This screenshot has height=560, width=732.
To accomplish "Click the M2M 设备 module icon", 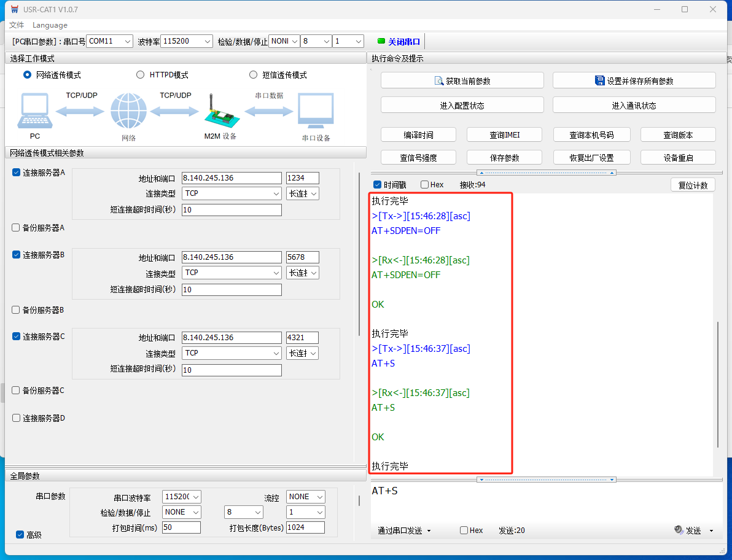I will click(x=219, y=113).
